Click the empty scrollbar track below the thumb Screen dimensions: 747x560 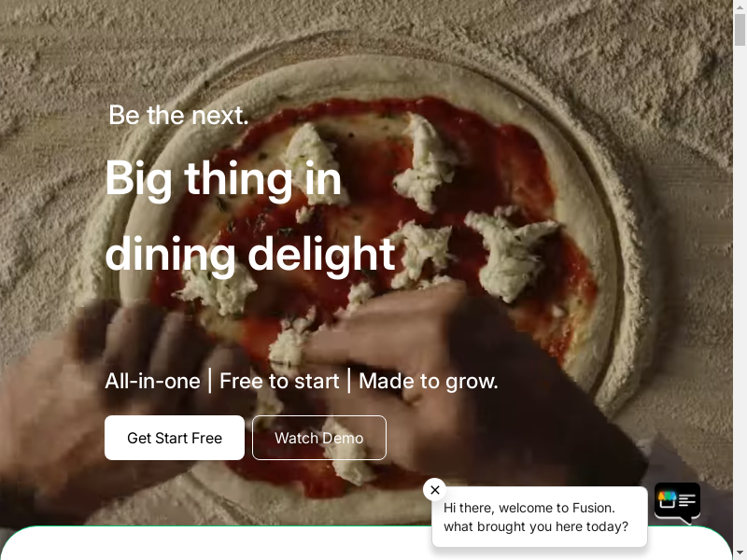[x=740, y=295]
